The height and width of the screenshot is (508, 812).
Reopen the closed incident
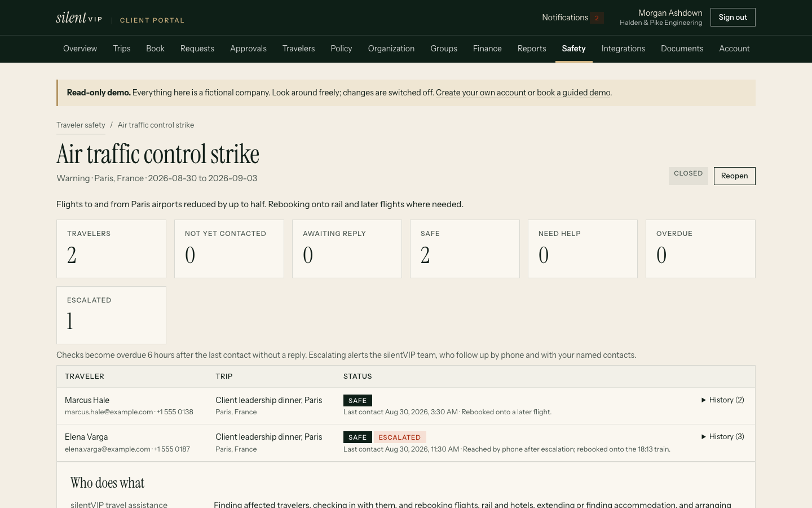click(x=735, y=176)
